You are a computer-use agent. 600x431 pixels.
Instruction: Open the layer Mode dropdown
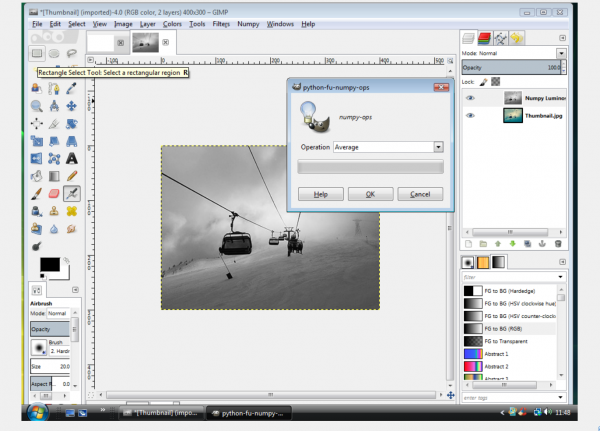561,53
